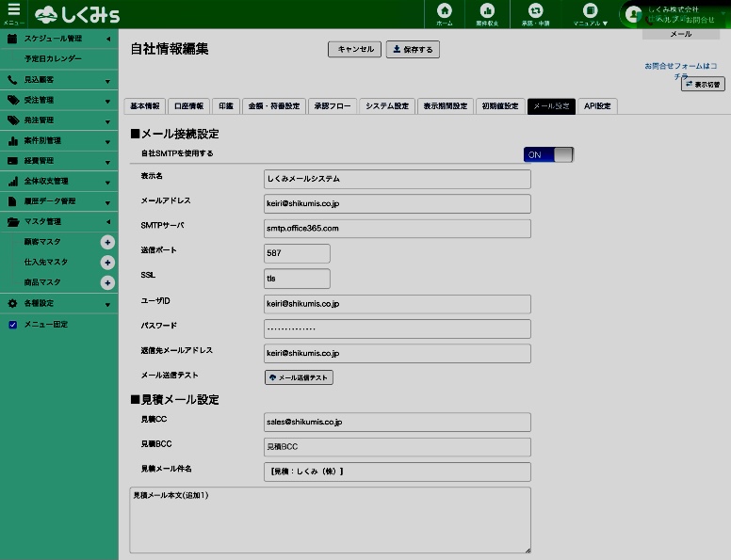Image resolution: width=731 pixels, height=560 pixels.
Task: Expand 全体収支管理 menu arrow
Action: coord(108,183)
